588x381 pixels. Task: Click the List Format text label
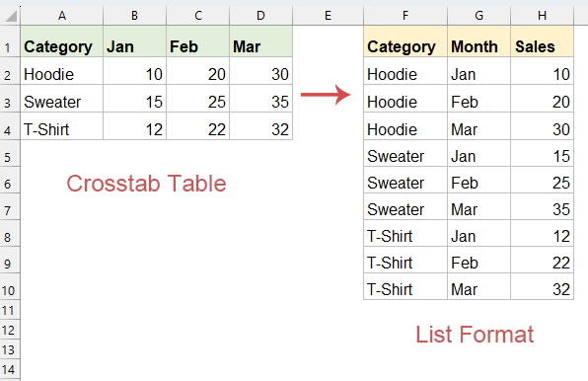tap(475, 335)
